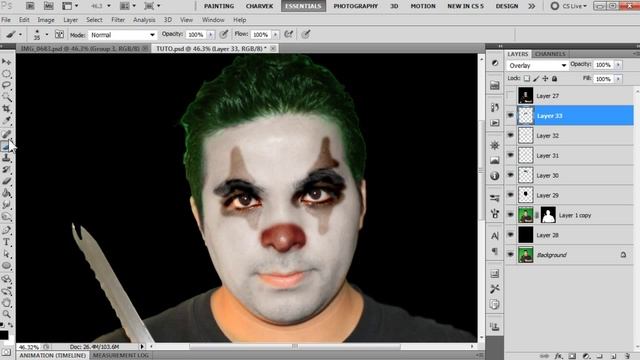Select the Ellipse shape tool
Screen dimensions: 640x360
(x=7, y=266)
